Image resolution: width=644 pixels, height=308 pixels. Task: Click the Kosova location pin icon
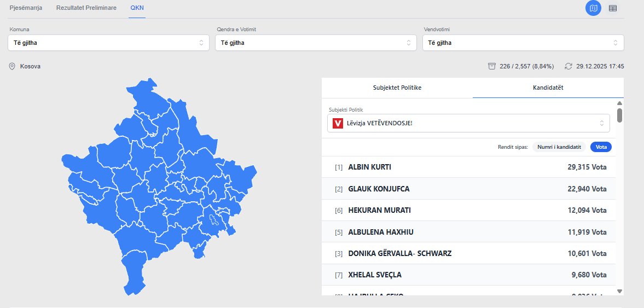[12, 66]
